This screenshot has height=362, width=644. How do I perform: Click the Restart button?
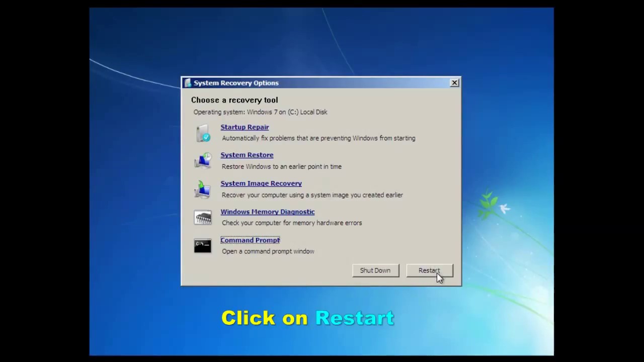[x=430, y=270]
